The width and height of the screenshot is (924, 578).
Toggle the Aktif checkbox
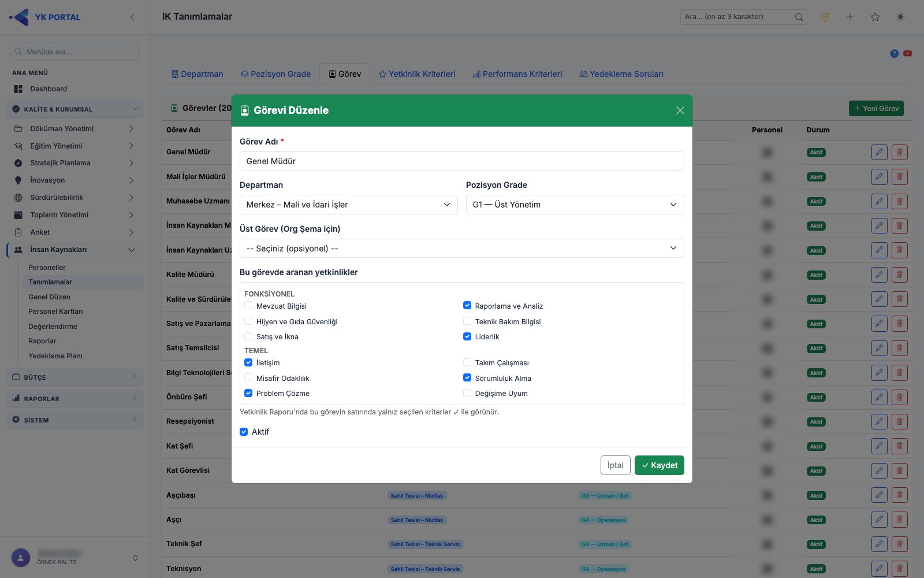244,432
